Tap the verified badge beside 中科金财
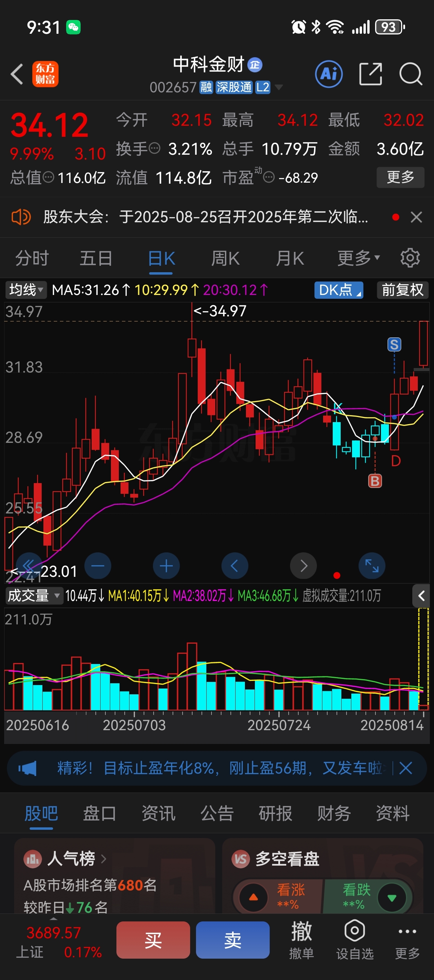Viewport: 434px width, 980px height. (255, 65)
